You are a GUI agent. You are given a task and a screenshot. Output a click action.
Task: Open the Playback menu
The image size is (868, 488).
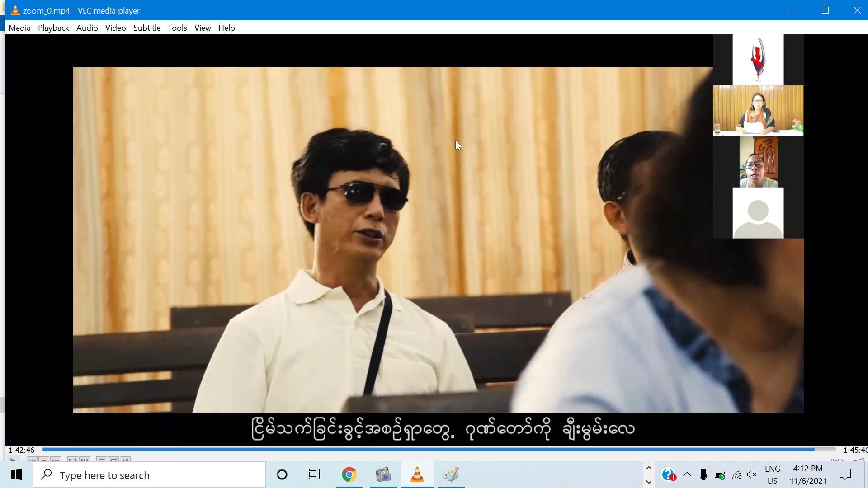pyautogui.click(x=53, y=28)
